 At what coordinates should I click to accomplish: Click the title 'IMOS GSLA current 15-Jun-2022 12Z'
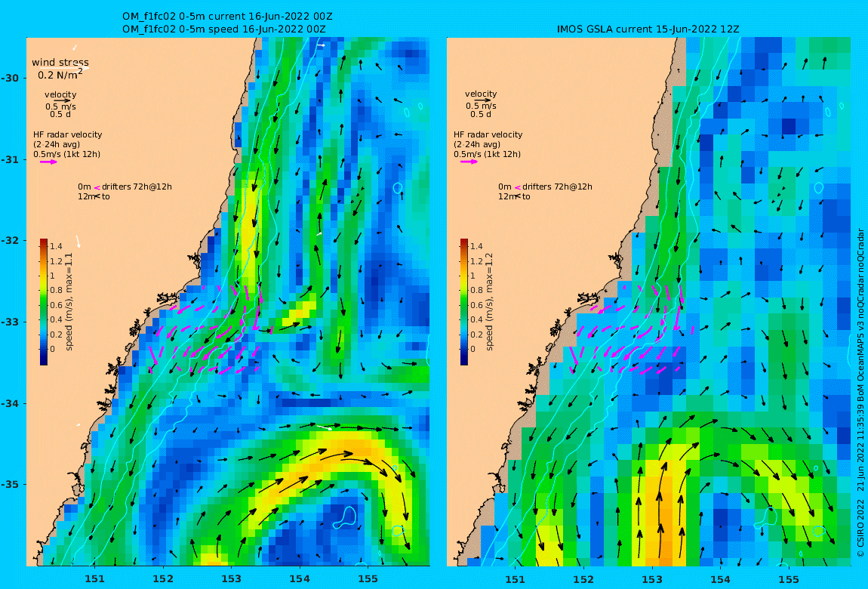coord(648,29)
